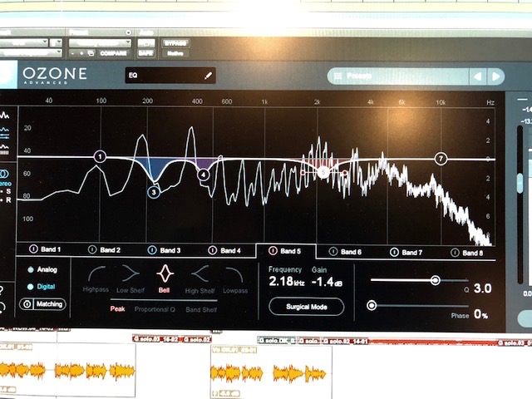Click the Q value 3.0
The height and width of the screenshot is (399, 532).
(x=482, y=288)
